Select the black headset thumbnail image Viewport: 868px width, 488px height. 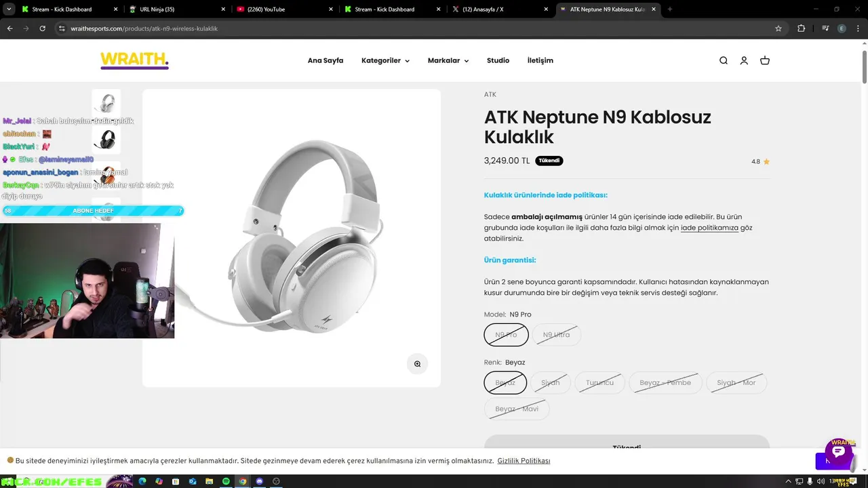click(x=106, y=140)
